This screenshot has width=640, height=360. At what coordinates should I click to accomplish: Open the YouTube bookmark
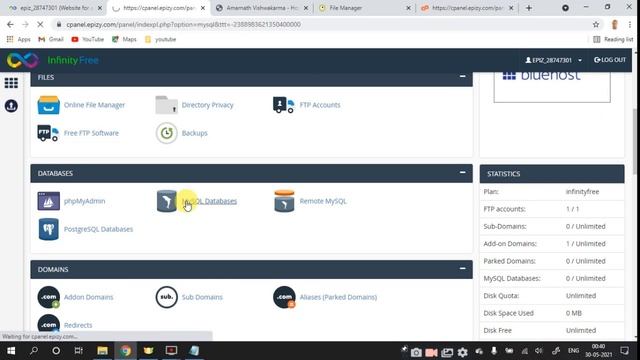pos(87,39)
